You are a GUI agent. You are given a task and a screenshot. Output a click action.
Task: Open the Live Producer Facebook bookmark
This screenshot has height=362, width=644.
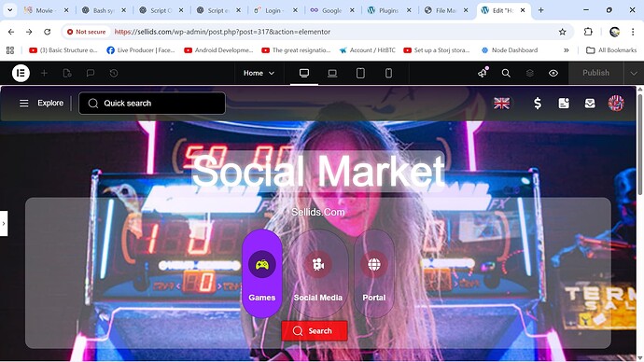140,50
